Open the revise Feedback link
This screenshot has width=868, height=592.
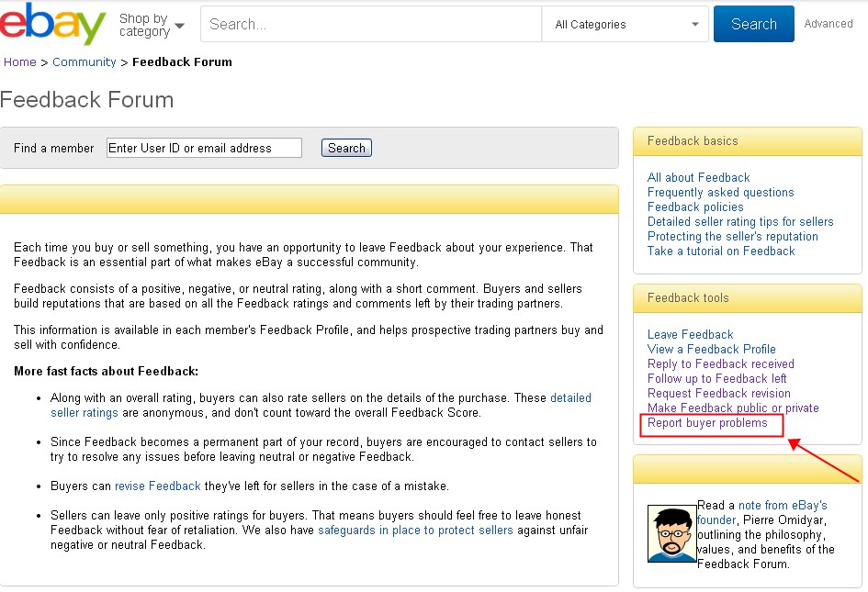(157, 486)
